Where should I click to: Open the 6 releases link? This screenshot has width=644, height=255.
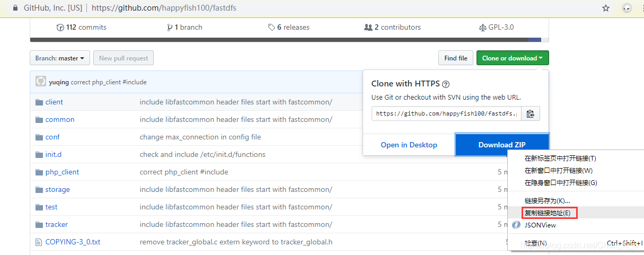(x=288, y=28)
